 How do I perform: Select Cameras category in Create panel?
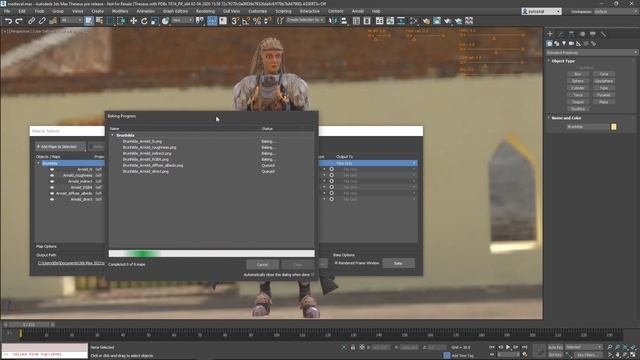[x=571, y=43]
